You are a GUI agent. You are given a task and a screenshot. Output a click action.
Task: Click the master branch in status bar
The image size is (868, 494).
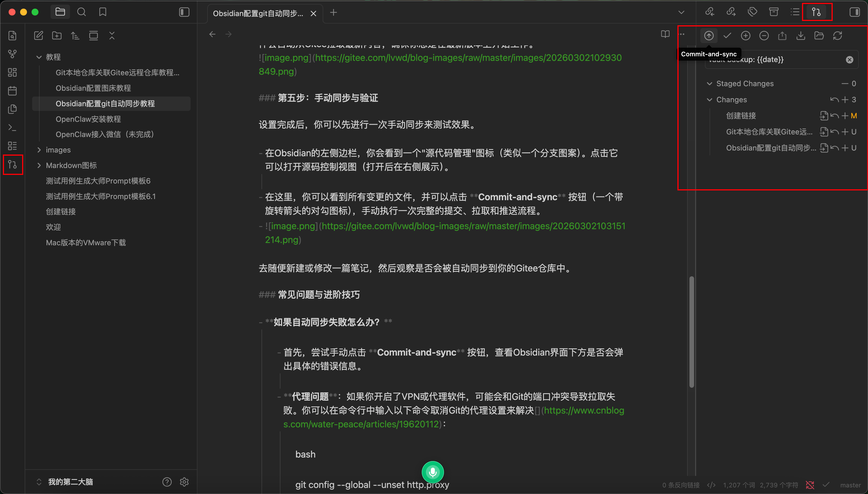(850, 485)
